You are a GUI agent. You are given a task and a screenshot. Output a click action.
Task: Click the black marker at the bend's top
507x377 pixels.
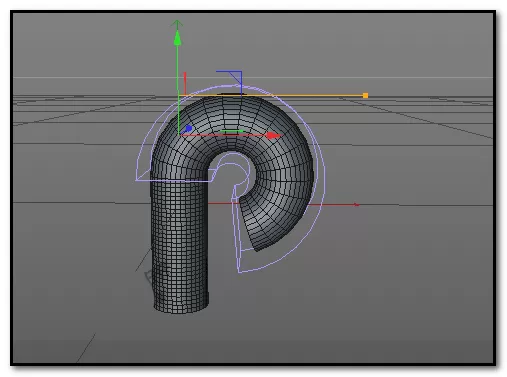tap(232, 94)
